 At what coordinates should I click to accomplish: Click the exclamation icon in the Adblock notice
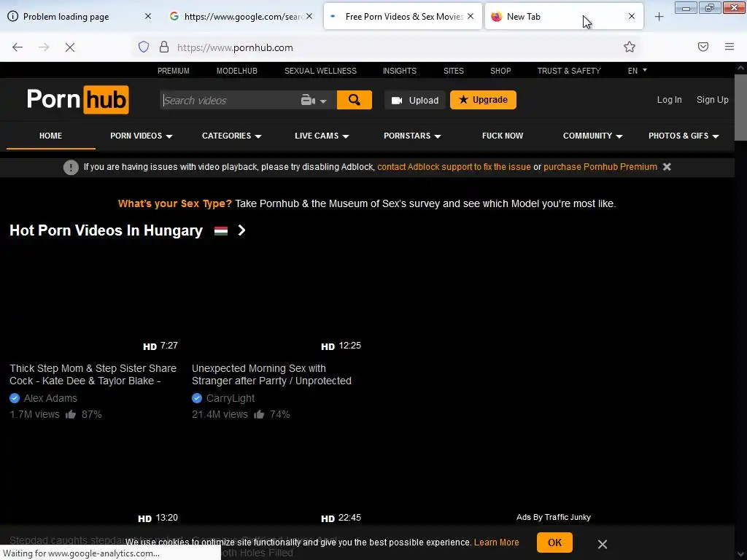[x=71, y=167]
